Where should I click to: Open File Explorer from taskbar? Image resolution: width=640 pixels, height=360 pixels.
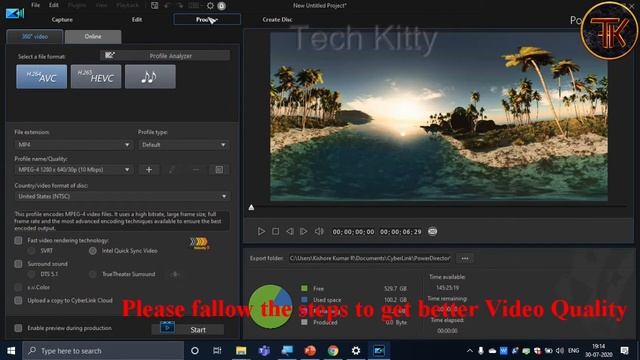[241, 351]
